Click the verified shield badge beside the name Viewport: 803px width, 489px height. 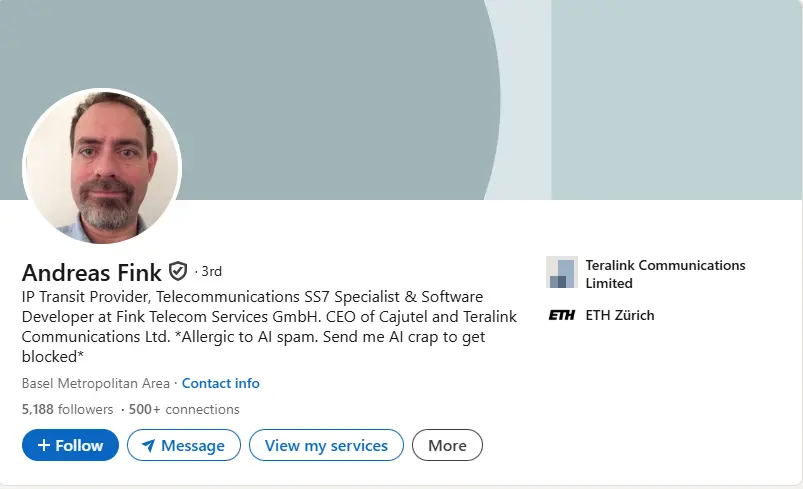tap(178, 271)
